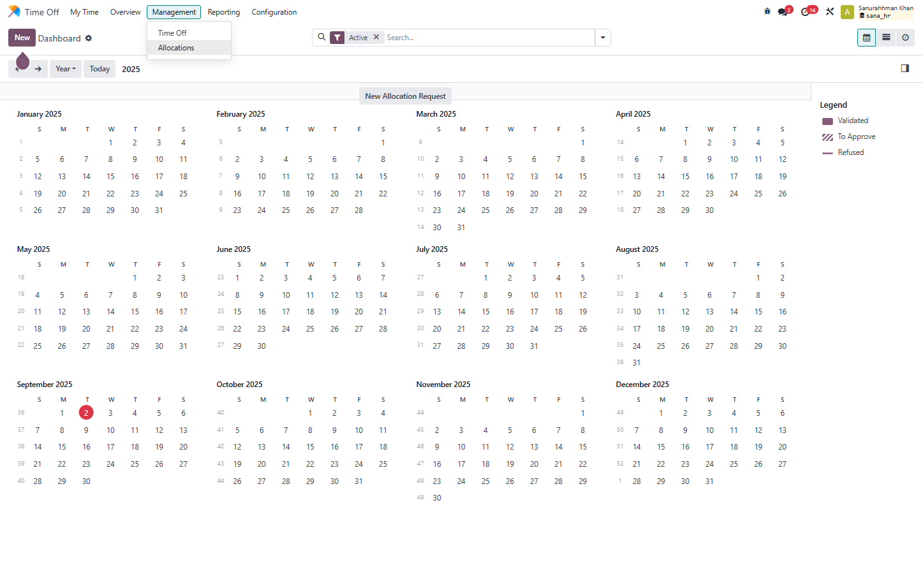
Task: Select April 30 in the calendar
Action: [709, 210]
